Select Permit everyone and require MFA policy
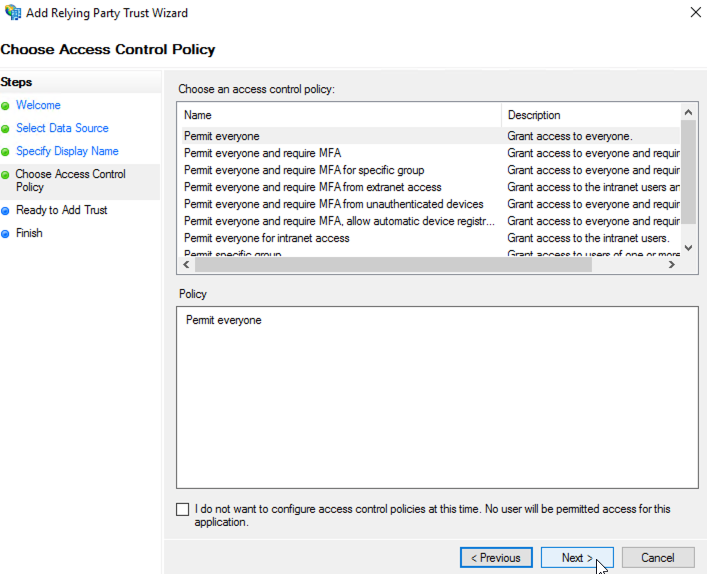 [x=262, y=153]
